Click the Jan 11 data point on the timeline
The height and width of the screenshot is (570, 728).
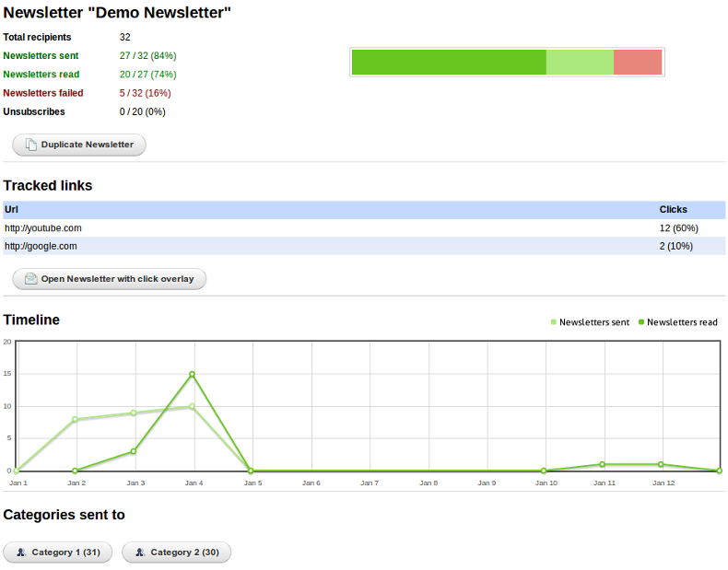602,464
